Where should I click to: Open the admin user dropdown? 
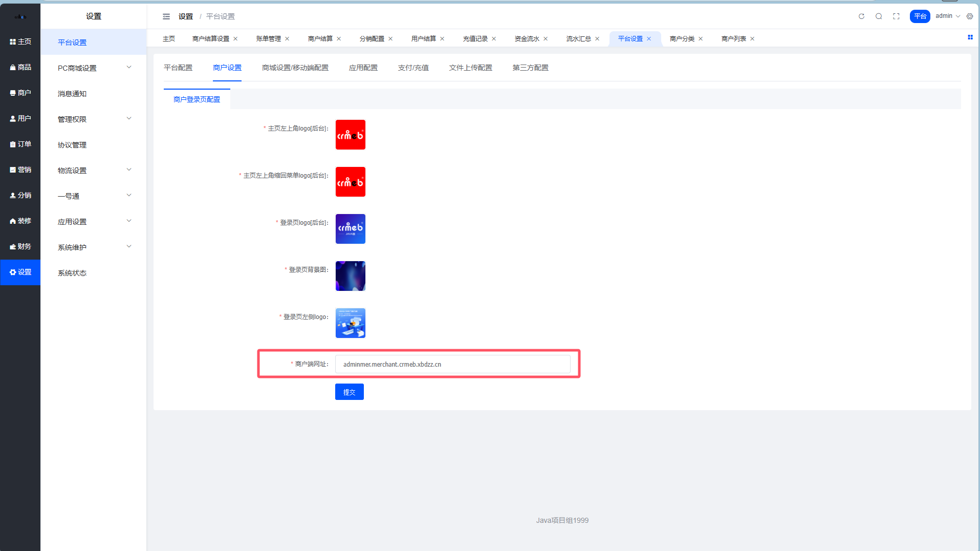pos(947,16)
